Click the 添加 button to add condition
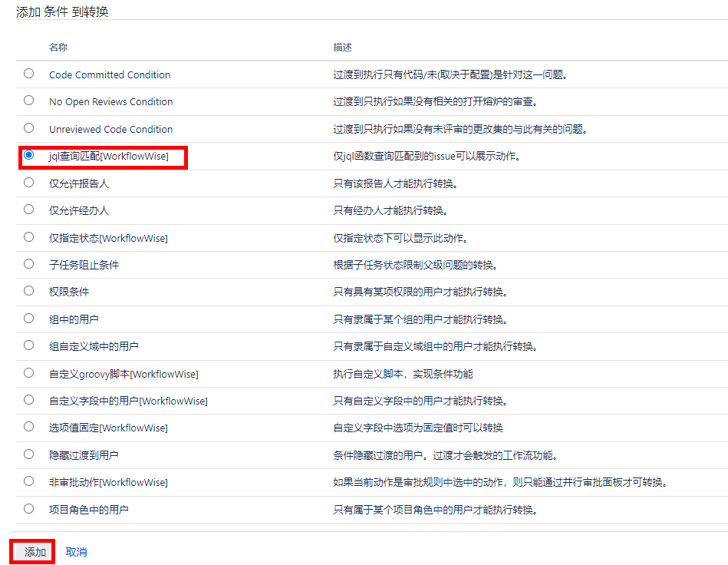 point(35,552)
